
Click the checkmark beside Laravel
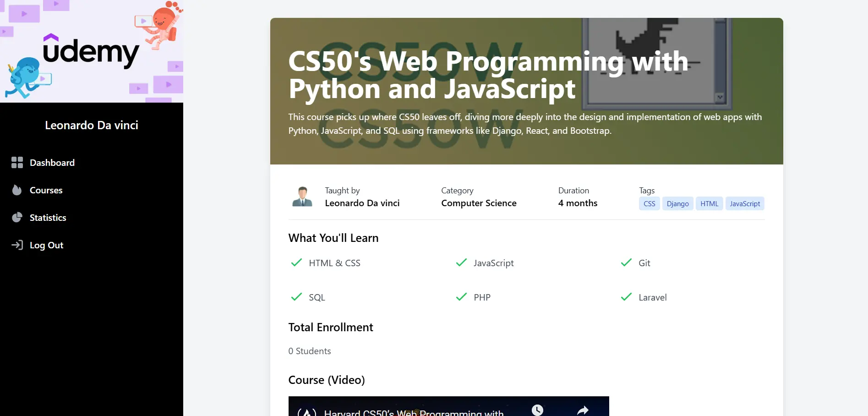pyautogui.click(x=626, y=297)
